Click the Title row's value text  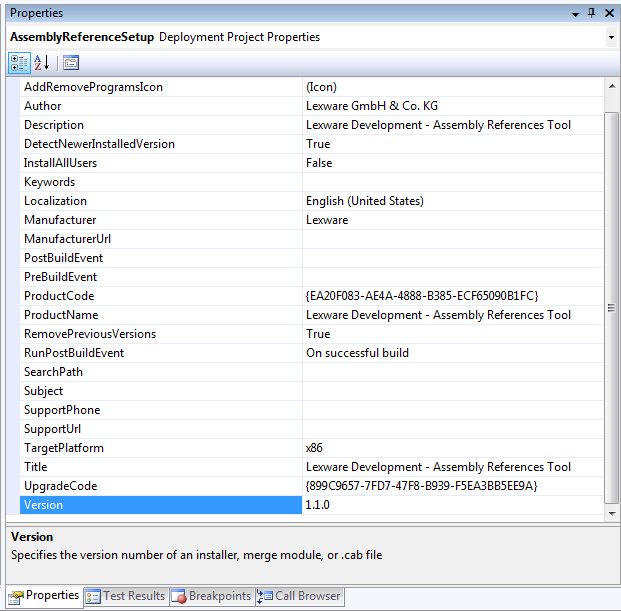tap(438, 467)
